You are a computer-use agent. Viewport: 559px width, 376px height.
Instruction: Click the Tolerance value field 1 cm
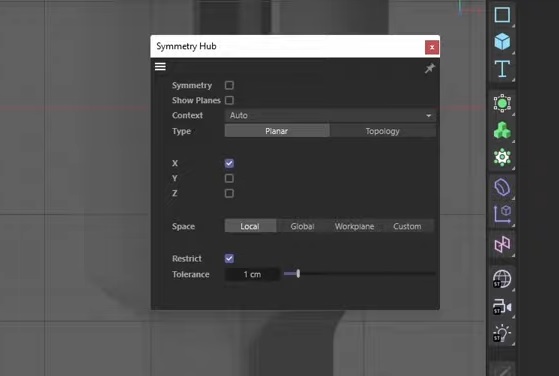point(252,274)
